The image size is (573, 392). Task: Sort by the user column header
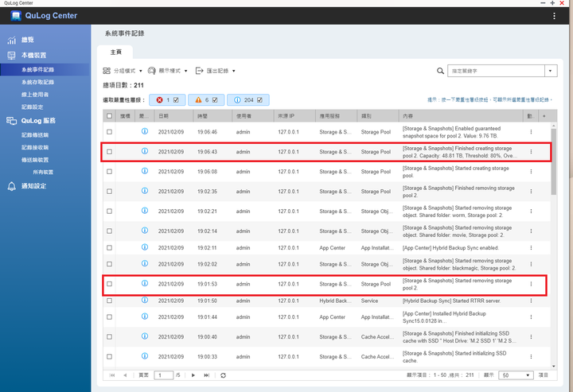pyautogui.click(x=252, y=116)
